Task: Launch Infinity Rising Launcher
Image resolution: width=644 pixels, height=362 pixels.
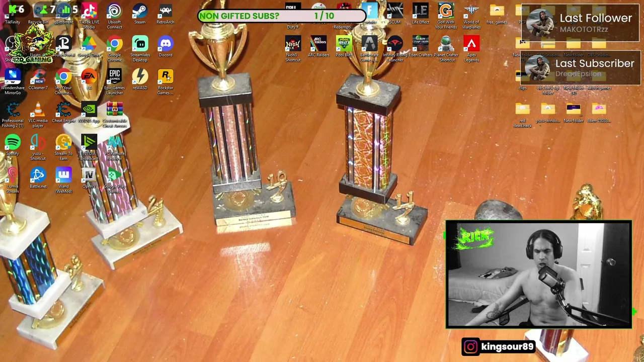Action: coord(395,49)
